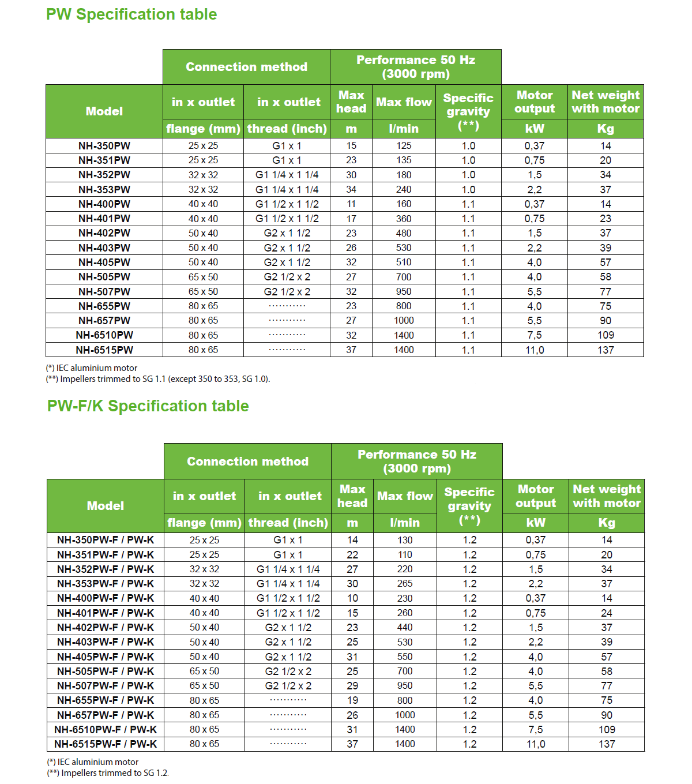Click the 'Model' header of the top table
This screenshot has height=784, width=692.
[x=104, y=111]
